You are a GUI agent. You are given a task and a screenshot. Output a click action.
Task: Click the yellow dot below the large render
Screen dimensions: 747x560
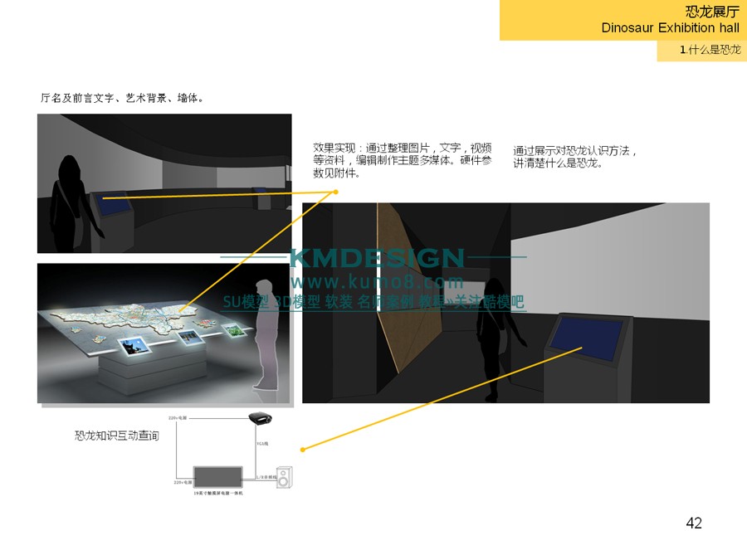click(303, 450)
